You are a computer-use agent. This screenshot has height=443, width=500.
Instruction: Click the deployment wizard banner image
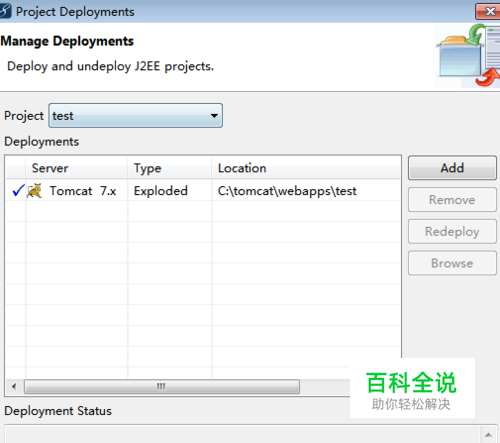468,55
